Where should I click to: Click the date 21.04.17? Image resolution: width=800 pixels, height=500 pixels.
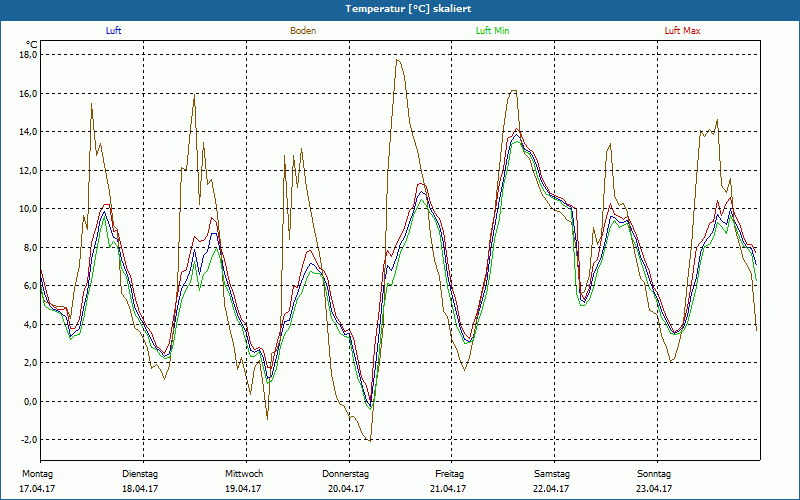(x=448, y=489)
